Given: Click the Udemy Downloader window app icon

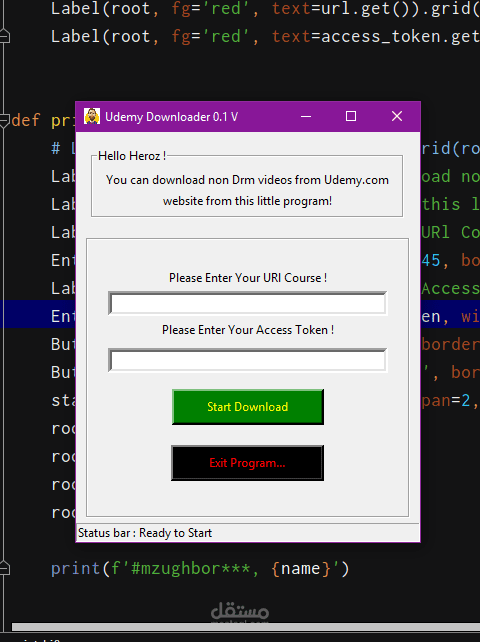Looking at the screenshot, I should tap(92, 116).
